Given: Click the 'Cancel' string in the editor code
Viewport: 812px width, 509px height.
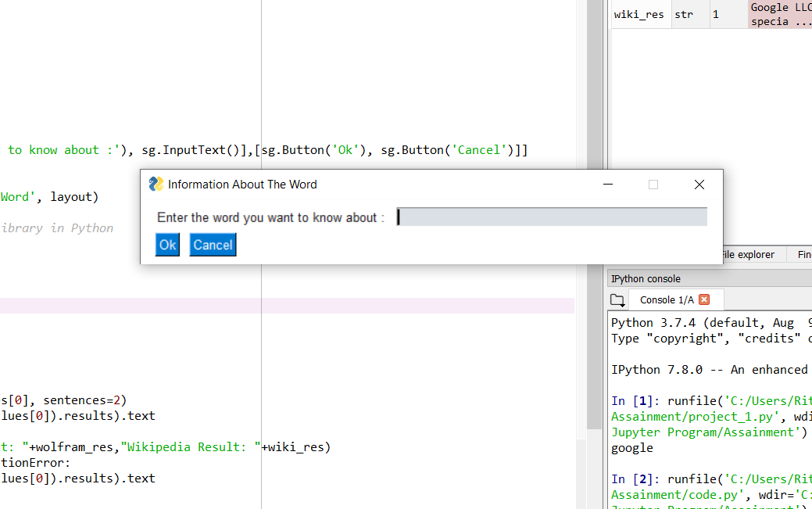Looking at the screenshot, I should (x=478, y=150).
